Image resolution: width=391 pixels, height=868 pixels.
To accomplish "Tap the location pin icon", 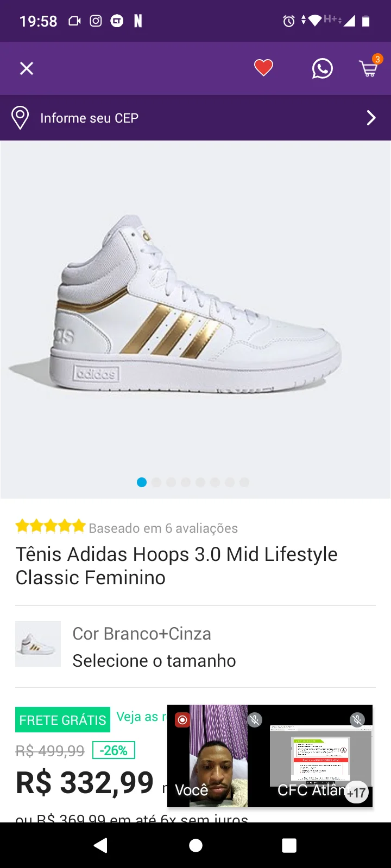I will 20,118.
